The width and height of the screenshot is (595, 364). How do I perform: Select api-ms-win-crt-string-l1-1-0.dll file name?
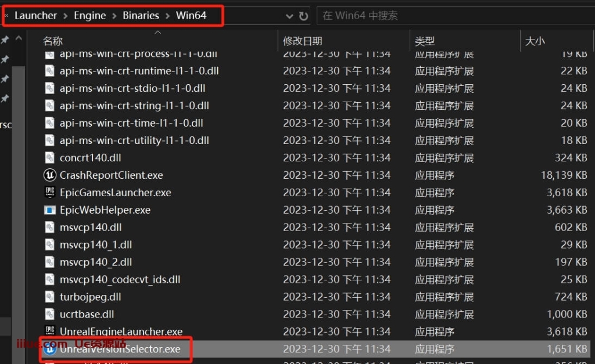pos(134,106)
